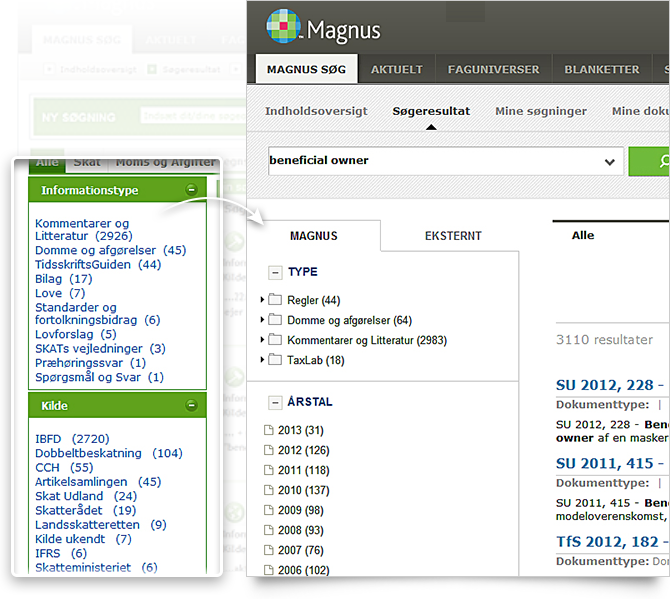This screenshot has width=670, height=599.
Task: Click Spørgsmål og Svar (1) link
Action: click(100, 377)
